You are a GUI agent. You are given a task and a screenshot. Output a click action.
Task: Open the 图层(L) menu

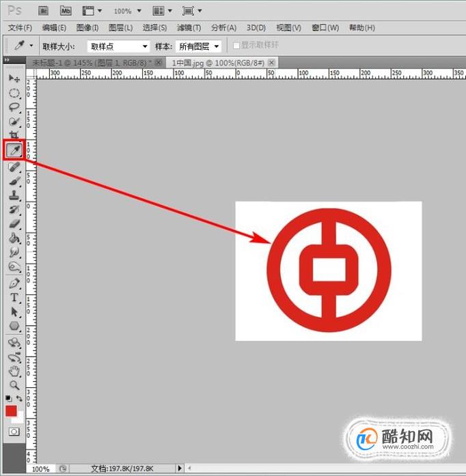pyautogui.click(x=121, y=28)
